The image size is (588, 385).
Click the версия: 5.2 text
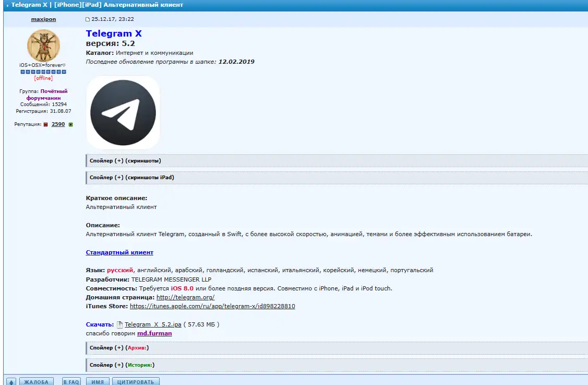(110, 43)
